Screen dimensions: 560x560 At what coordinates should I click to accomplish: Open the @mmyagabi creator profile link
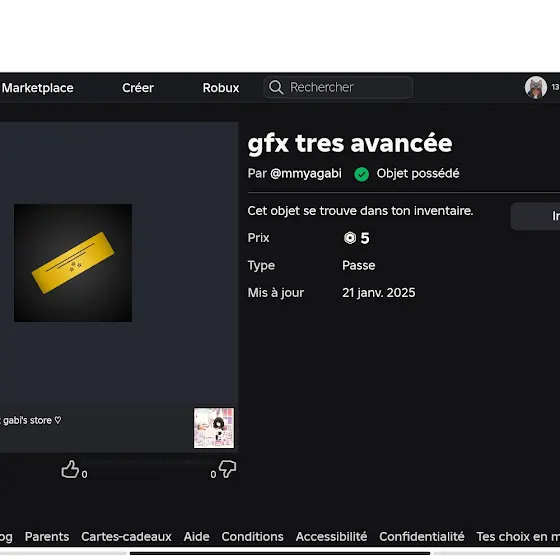click(306, 174)
